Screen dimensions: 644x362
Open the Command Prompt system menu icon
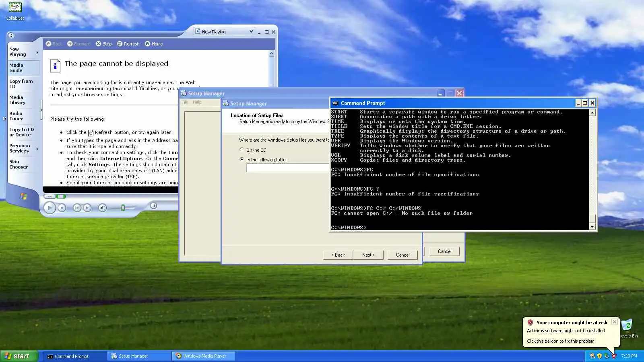pos(335,103)
